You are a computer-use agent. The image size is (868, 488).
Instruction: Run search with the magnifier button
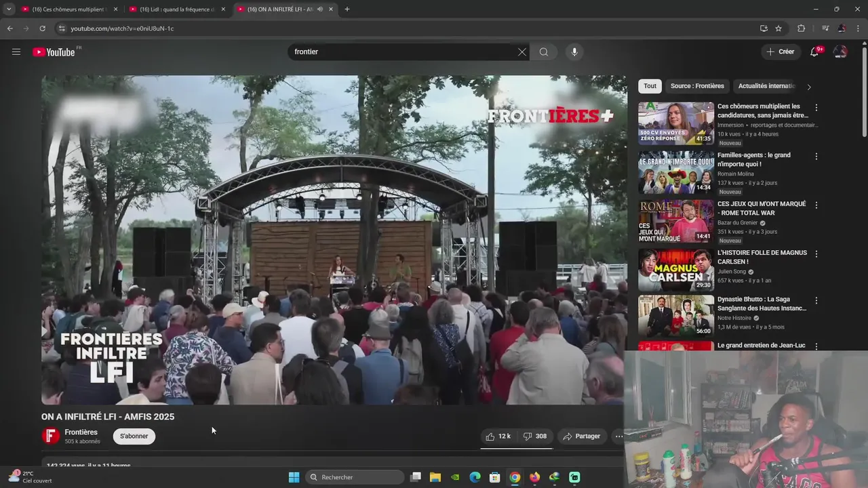[x=544, y=52]
